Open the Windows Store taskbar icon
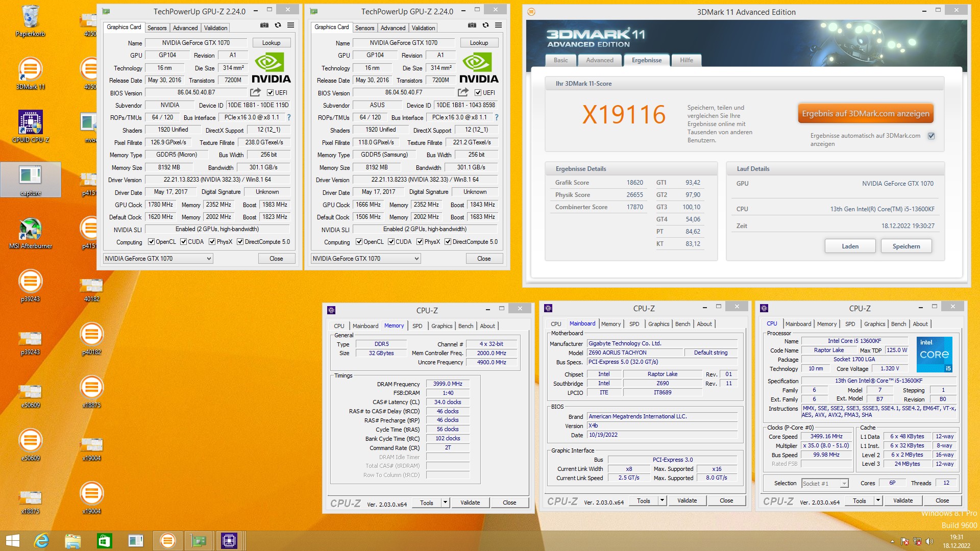The width and height of the screenshot is (980, 551). pyautogui.click(x=104, y=541)
